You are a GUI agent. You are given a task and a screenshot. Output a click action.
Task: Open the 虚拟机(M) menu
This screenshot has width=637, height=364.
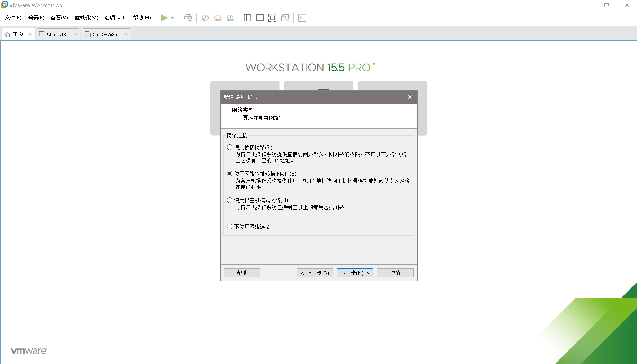[86, 18]
